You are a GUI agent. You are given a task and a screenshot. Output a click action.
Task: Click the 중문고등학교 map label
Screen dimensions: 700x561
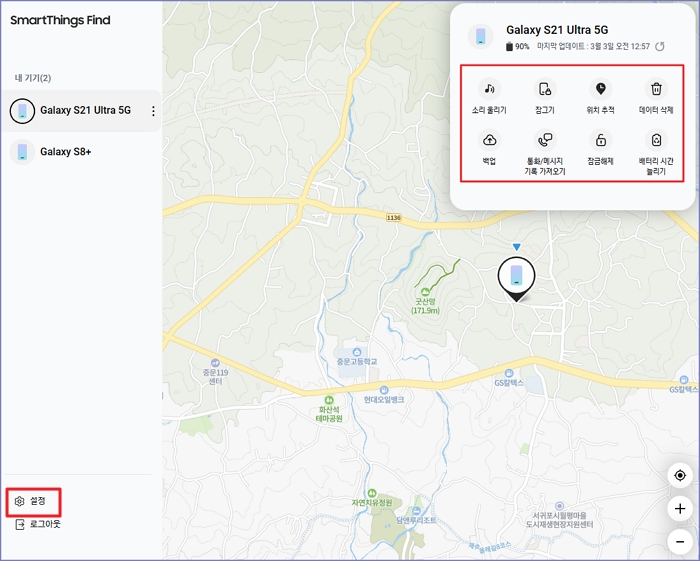(357, 362)
